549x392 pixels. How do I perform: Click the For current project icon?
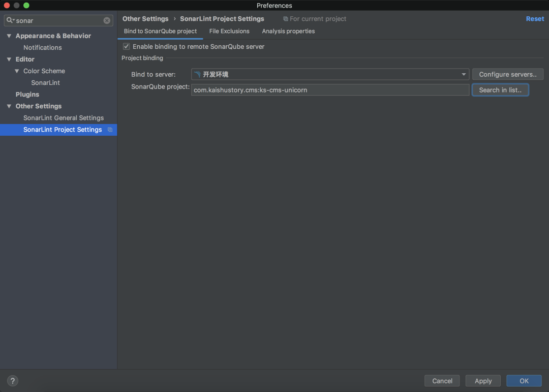(286, 19)
